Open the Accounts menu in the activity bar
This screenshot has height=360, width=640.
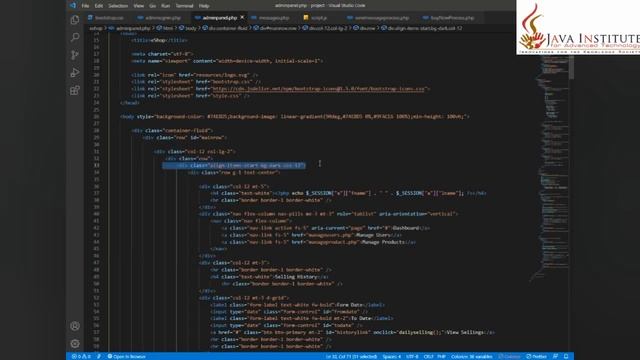pyautogui.click(x=75, y=326)
